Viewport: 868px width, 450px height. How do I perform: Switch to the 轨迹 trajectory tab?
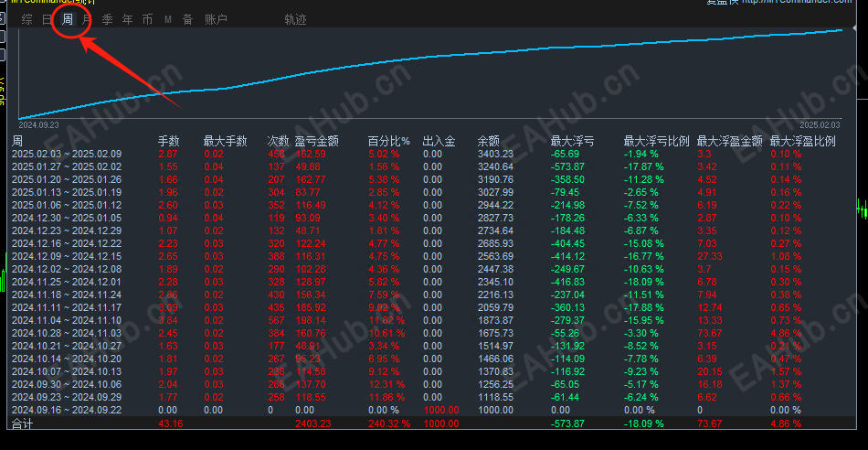tap(296, 20)
